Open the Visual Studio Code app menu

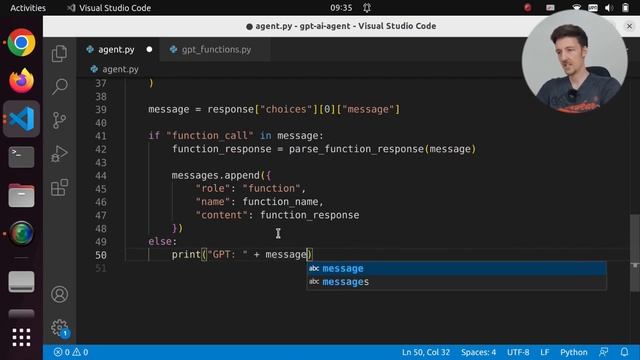coord(109,8)
